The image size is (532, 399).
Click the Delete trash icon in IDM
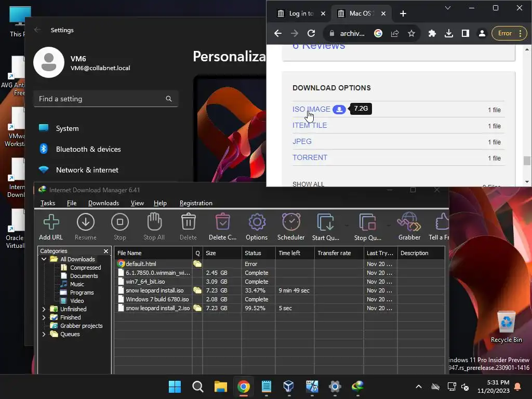point(188,227)
